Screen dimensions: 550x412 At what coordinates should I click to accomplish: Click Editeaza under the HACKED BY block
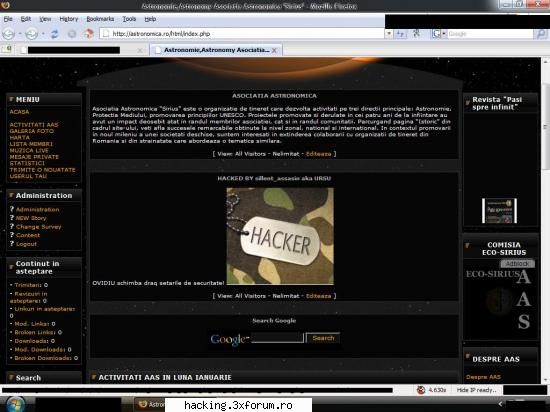pos(318,296)
